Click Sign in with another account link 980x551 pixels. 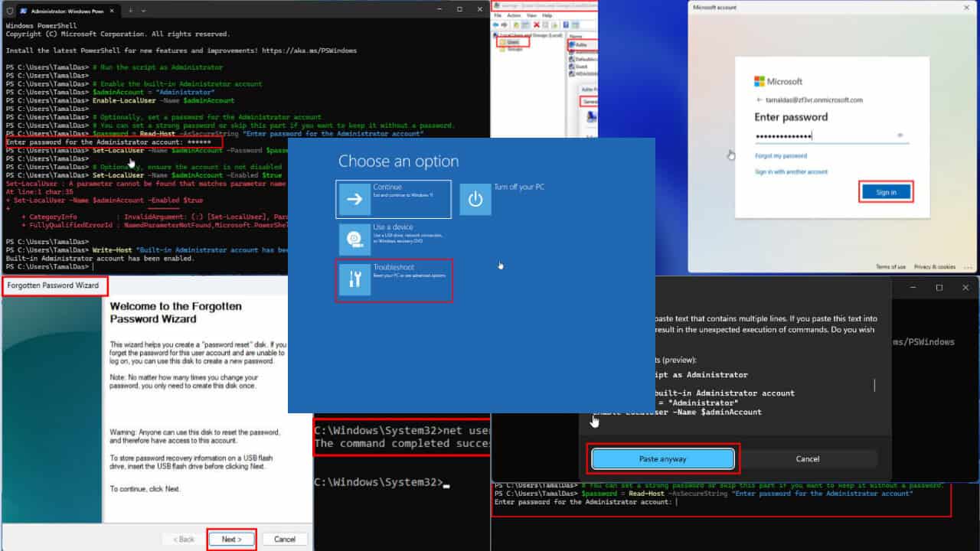tap(791, 172)
